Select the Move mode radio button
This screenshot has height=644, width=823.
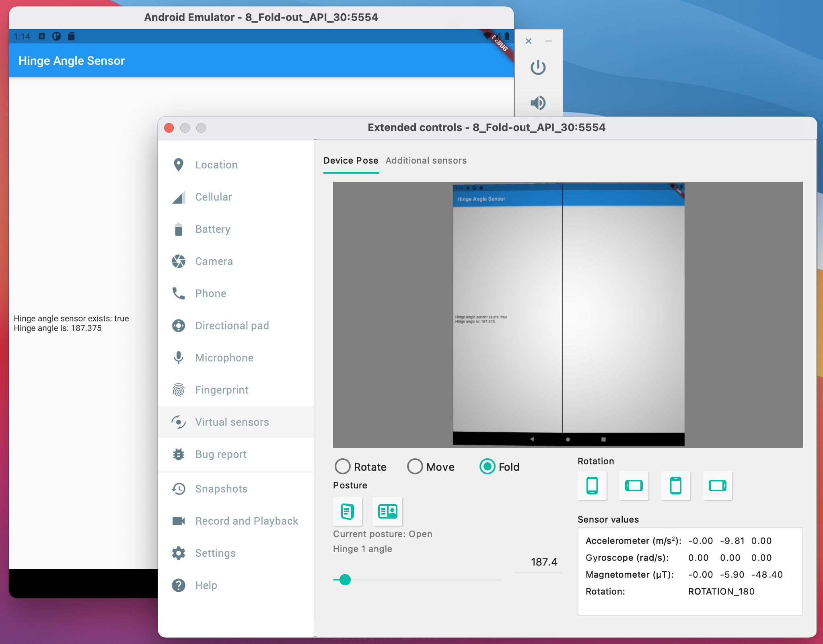(415, 467)
